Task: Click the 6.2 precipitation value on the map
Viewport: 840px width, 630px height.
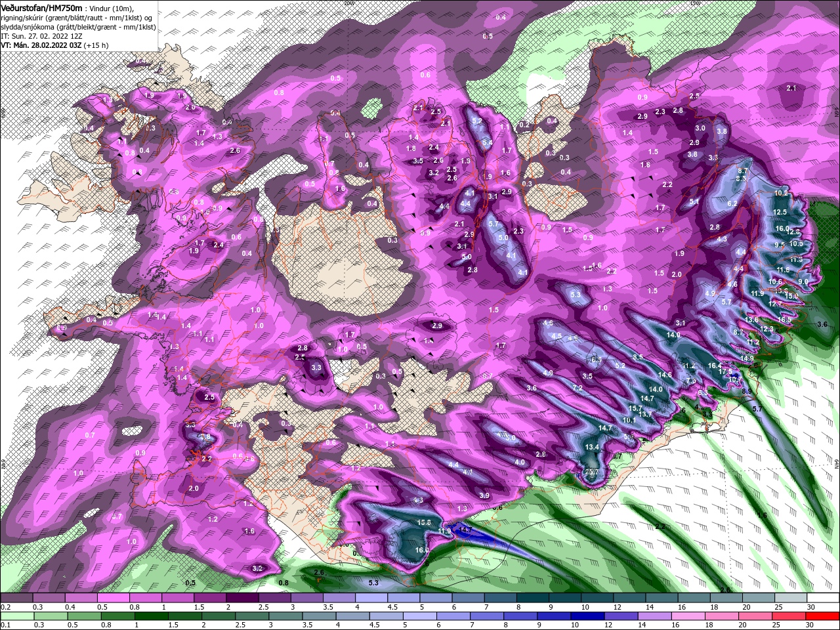Action: click(x=733, y=204)
